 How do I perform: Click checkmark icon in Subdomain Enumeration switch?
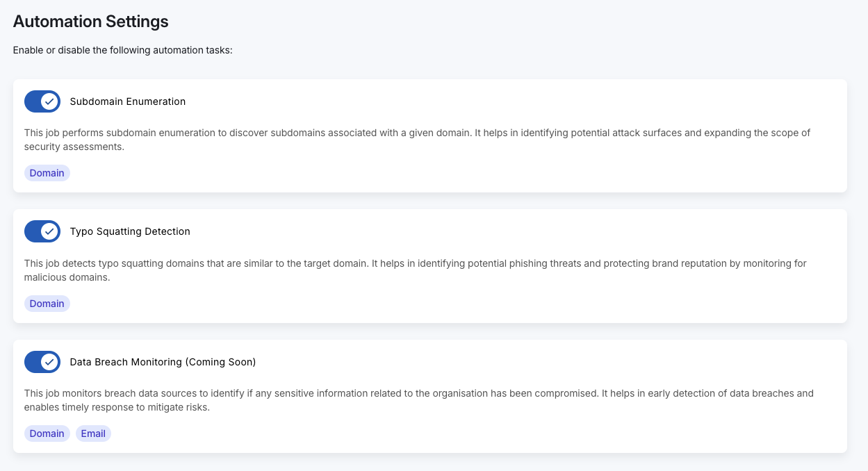click(x=49, y=101)
